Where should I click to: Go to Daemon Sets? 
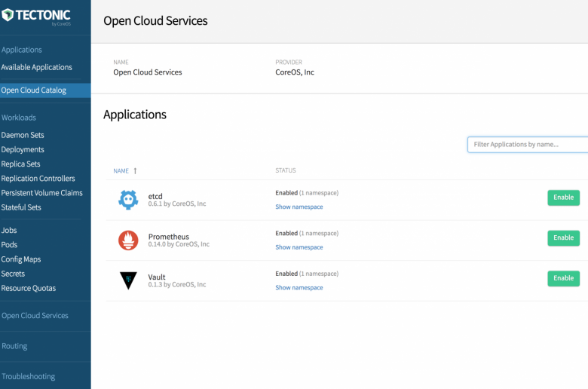click(23, 135)
